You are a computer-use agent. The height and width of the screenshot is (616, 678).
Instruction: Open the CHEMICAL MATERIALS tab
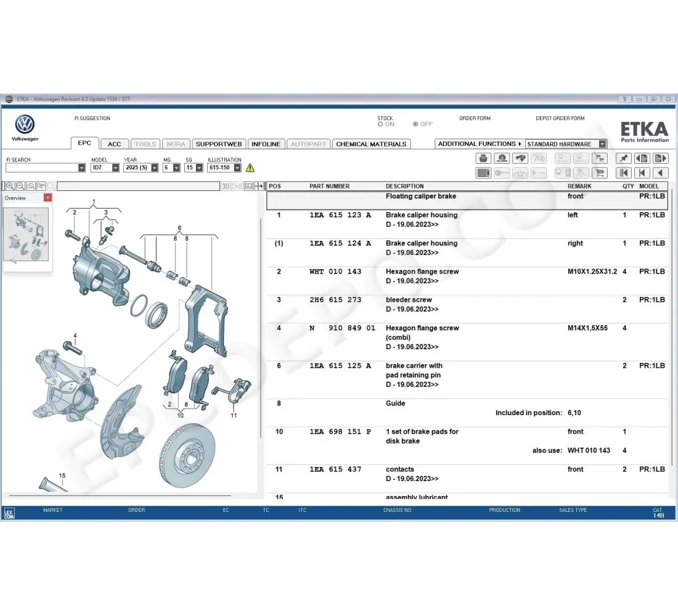[372, 144]
